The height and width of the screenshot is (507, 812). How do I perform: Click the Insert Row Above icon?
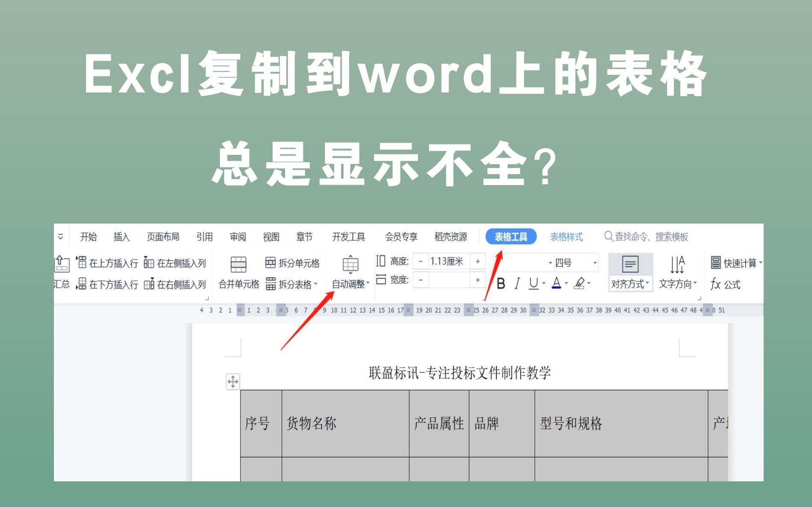coord(81,262)
